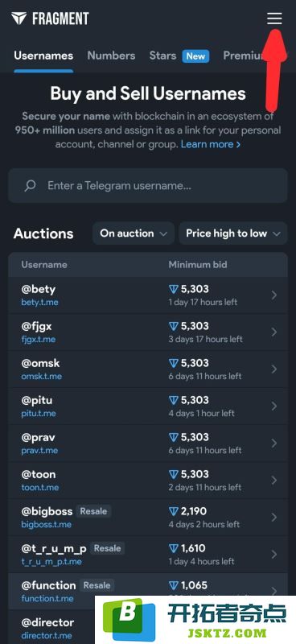Open the bety.t.me link

click(x=40, y=303)
